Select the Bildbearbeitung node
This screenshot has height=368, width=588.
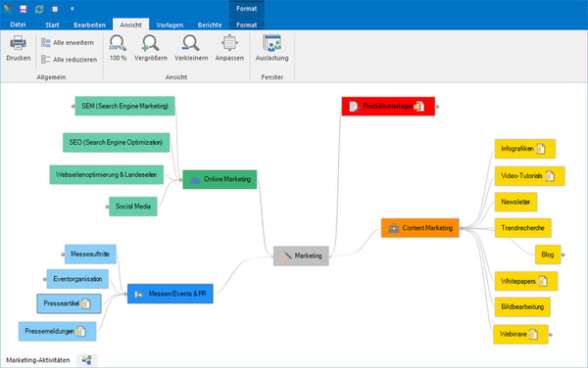[522, 307]
